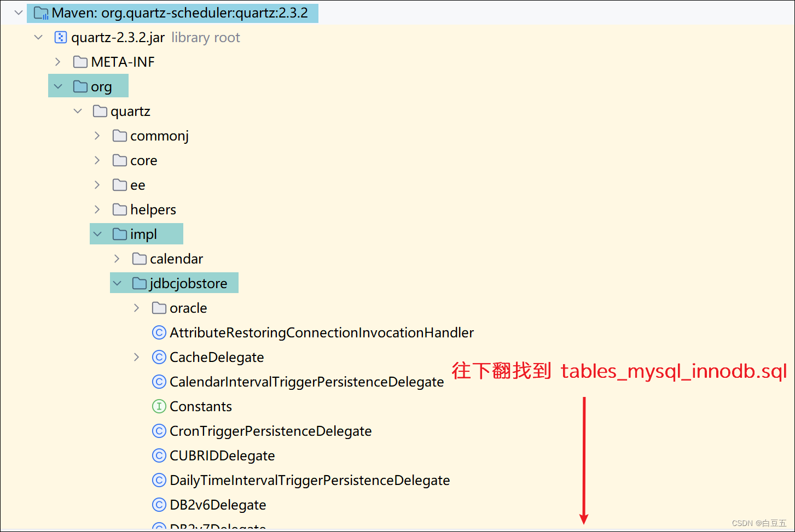
Task: Open DailyTimeIntervalTriggerPersistenceDelegate class
Action: pos(310,480)
